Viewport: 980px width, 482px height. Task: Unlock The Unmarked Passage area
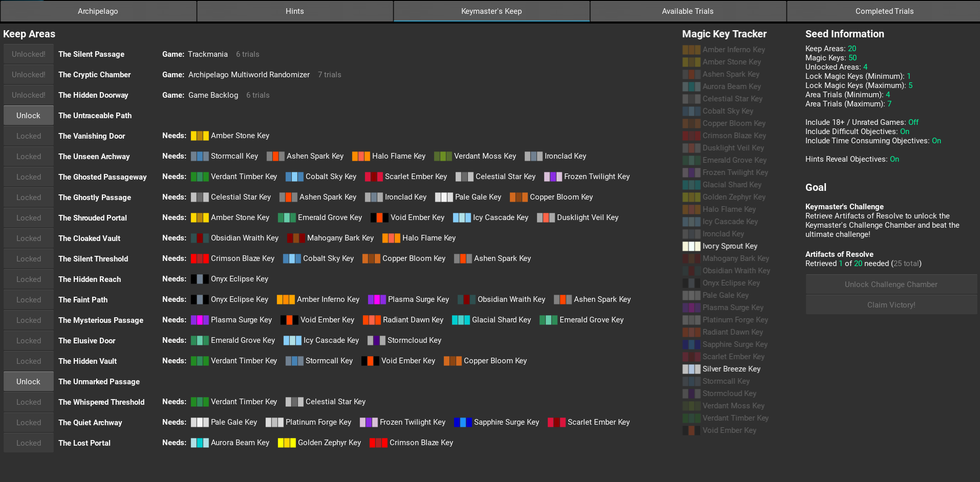pos(29,382)
